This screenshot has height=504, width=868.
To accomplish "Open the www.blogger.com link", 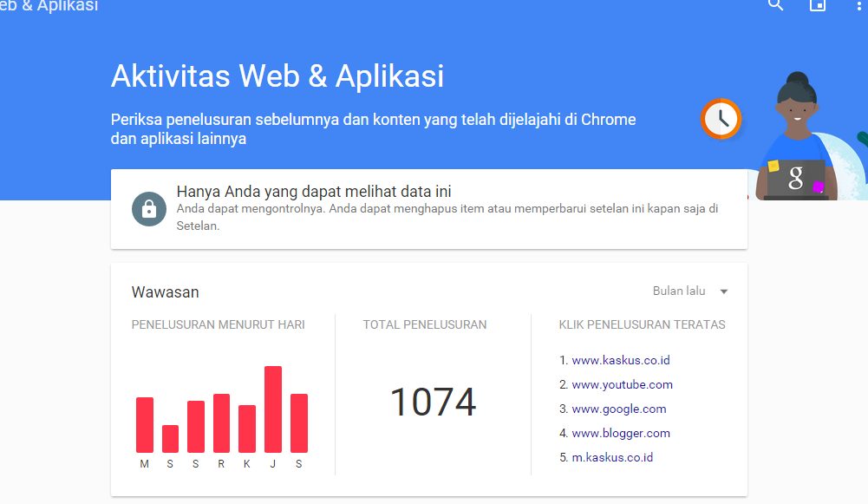I will pos(621,433).
